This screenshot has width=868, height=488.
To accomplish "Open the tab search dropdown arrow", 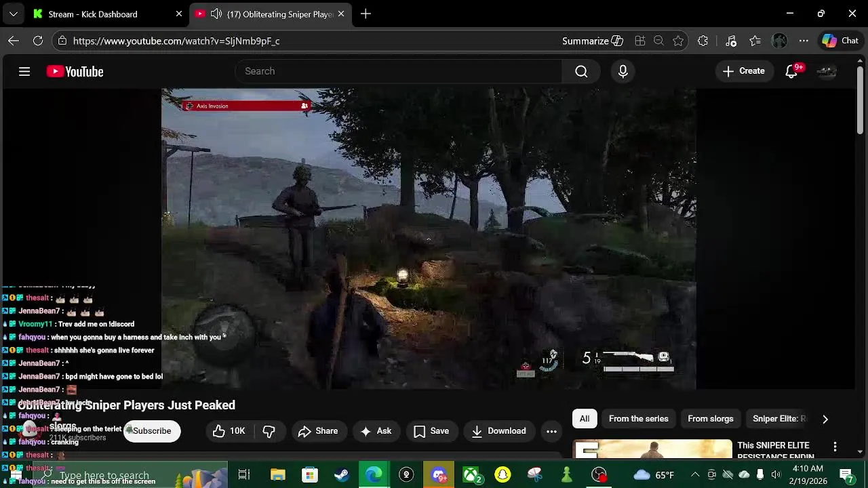I will [x=14, y=14].
